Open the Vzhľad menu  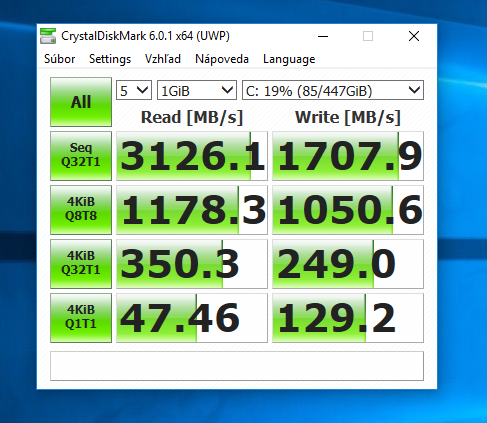pos(163,59)
